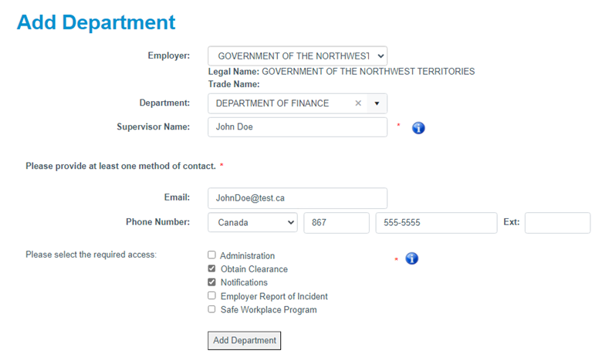The width and height of the screenshot is (602, 364).
Task: Focus the Email input field
Action: coord(297,197)
